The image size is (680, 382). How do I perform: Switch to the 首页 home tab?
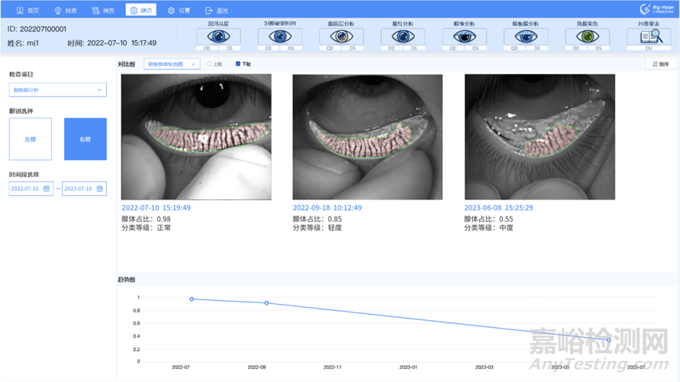coord(28,10)
